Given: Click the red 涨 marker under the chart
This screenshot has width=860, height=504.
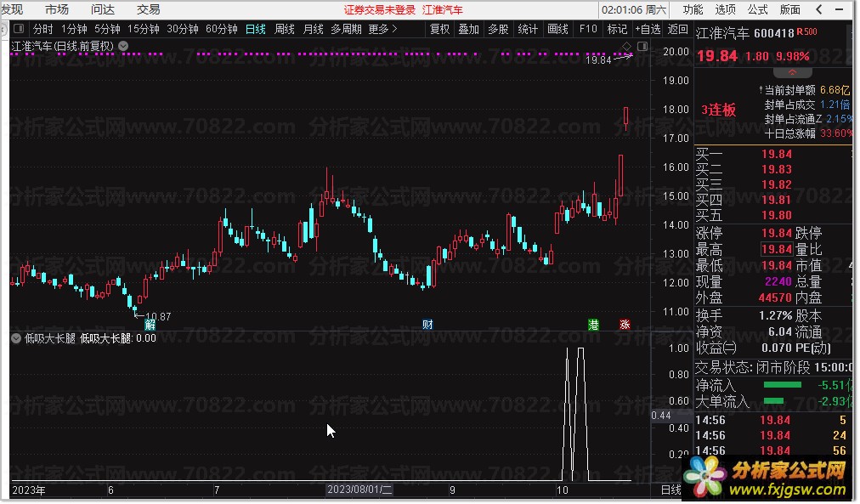Looking at the screenshot, I should [x=624, y=325].
